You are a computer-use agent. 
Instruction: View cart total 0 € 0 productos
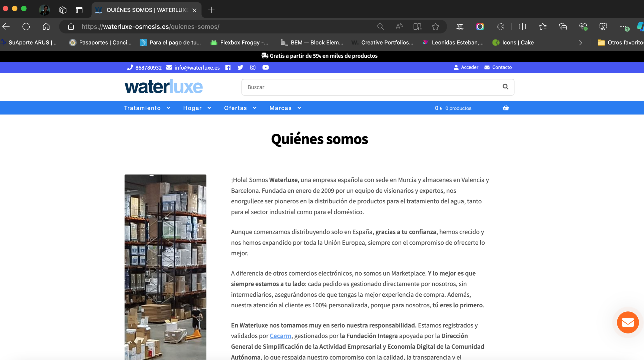tap(453, 108)
